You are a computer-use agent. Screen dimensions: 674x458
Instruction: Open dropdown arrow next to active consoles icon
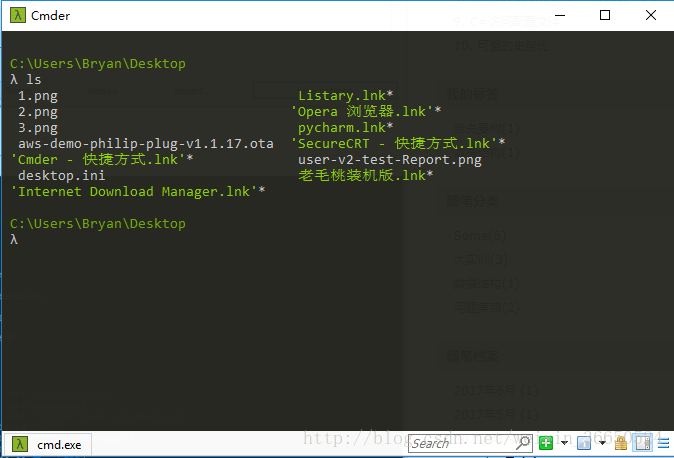point(602,443)
